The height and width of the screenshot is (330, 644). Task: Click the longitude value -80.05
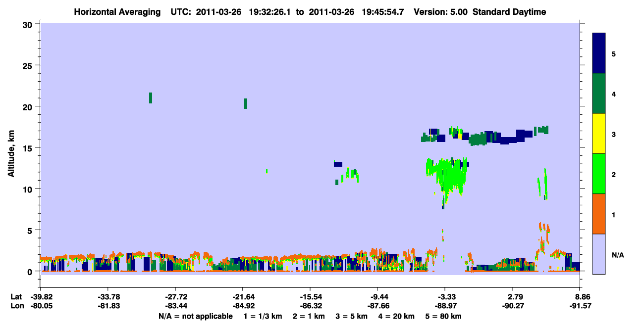[41, 306]
